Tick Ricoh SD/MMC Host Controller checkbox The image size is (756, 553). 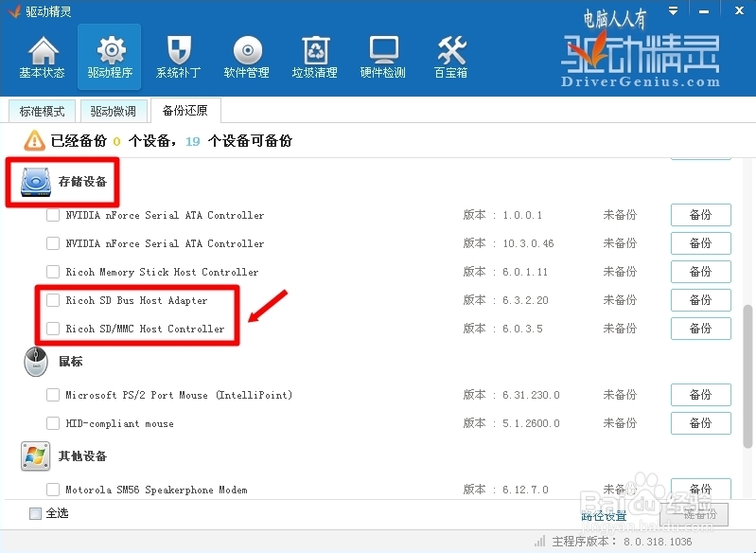[53, 329]
